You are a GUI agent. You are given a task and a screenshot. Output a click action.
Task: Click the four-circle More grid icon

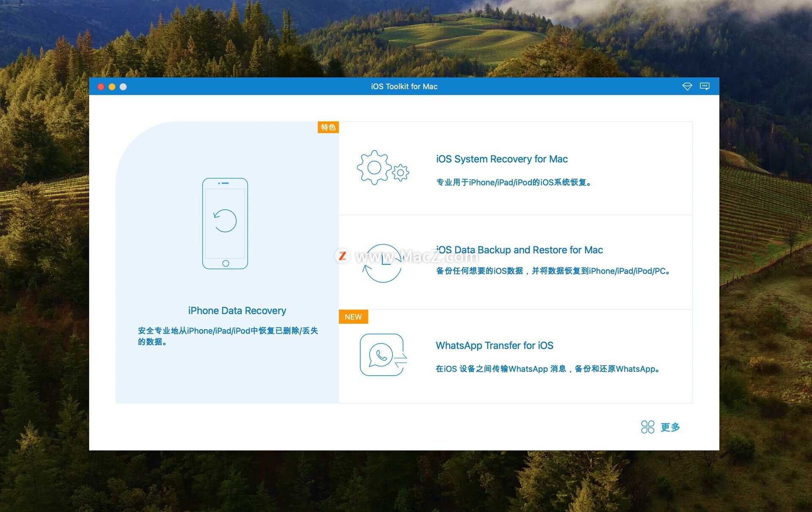click(647, 427)
